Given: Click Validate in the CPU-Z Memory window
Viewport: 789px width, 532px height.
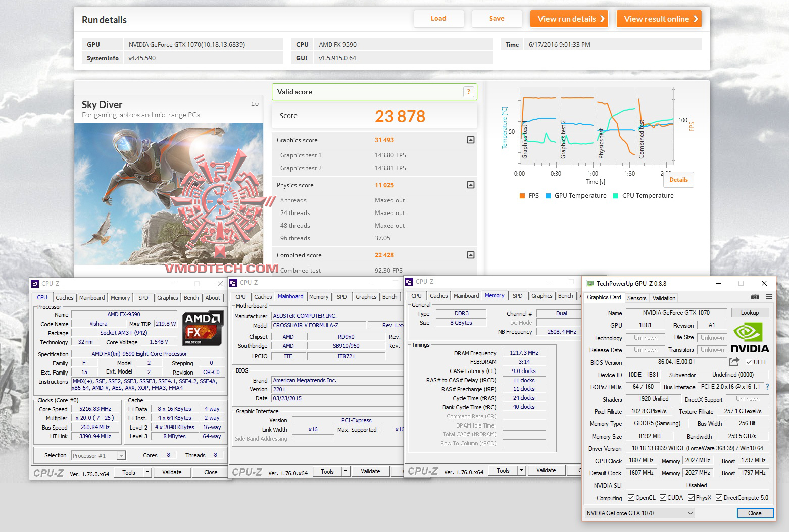Looking at the screenshot, I should [546, 471].
